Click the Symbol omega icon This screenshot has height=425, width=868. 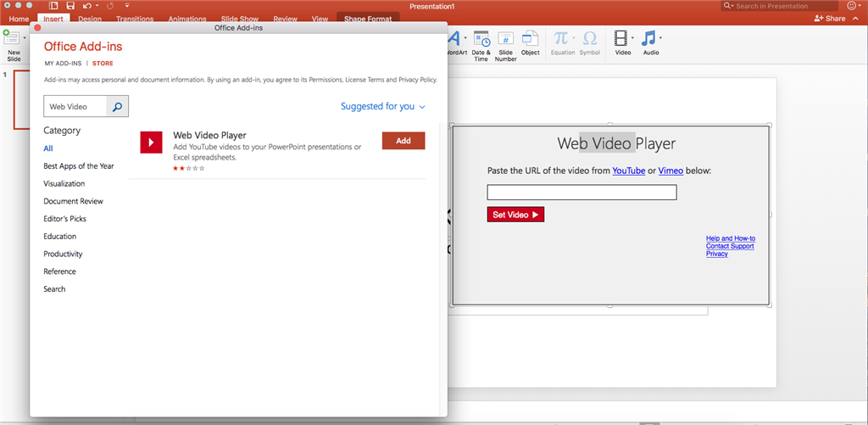click(590, 38)
